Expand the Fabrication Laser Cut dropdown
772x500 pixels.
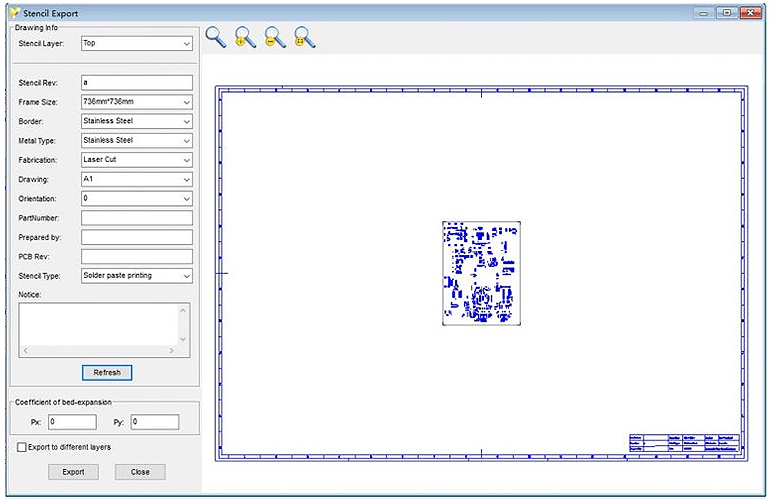click(x=136, y=160)
